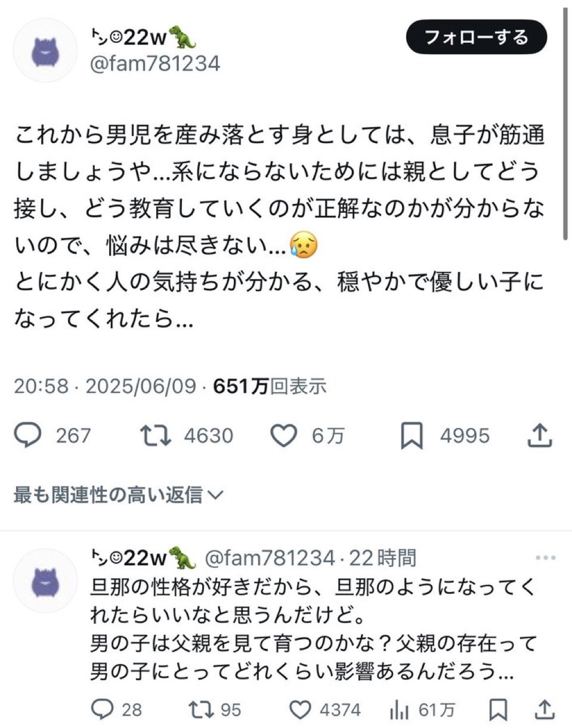Image resolution: width=572 pixels, height=728 pixels.
Task: Like the main tweet with 6万 likes
Action: click(x=285, y=436)
